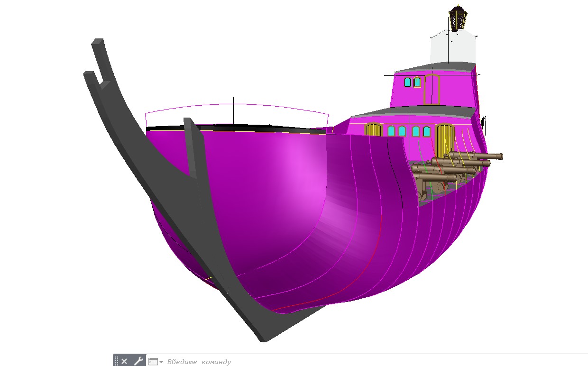Click the leftmost cyan window on upper cabin
Screen dimensions: 588x366
(x=407, y=82)
